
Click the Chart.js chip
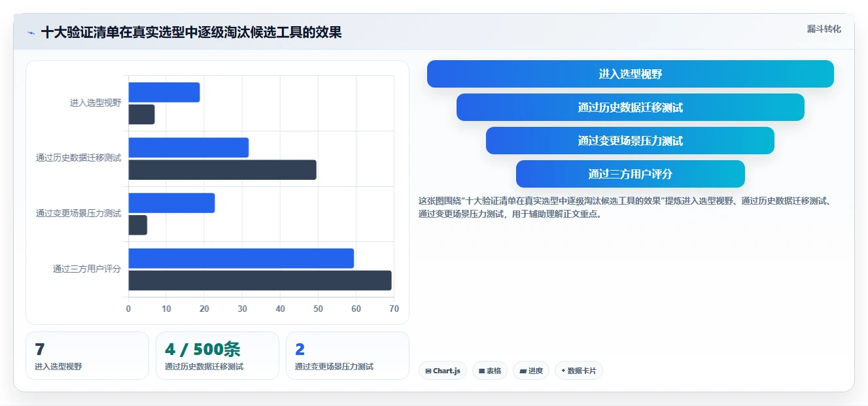click(x=443, y=371)
